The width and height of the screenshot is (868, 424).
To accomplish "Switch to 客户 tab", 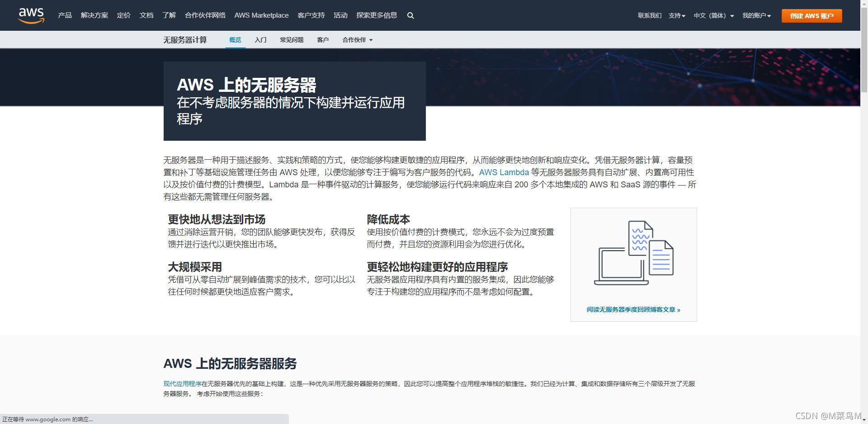I will (323, 40).
